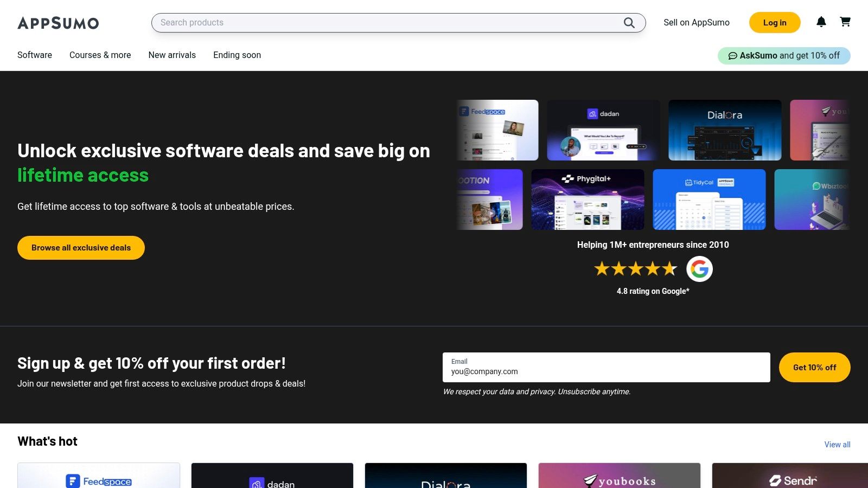Open the Sendr card under What's hot
The height and width of the screenshot is (488, 868).
click(790, 476)
